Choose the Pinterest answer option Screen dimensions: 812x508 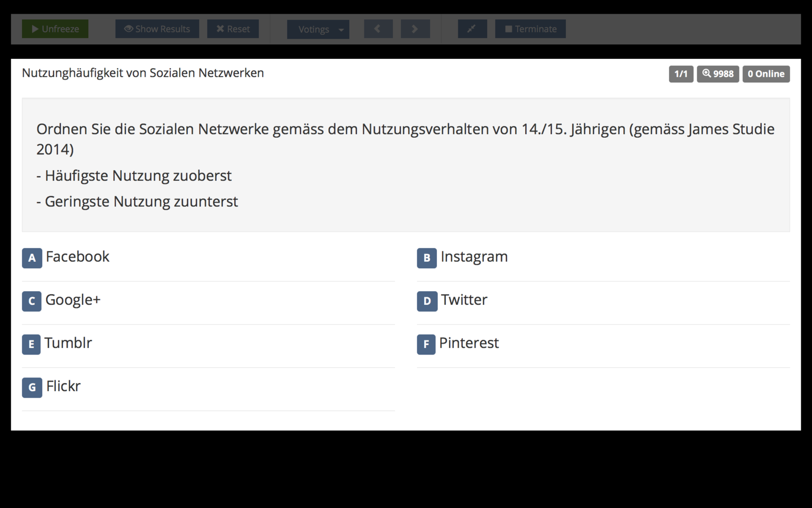point(468,343)
